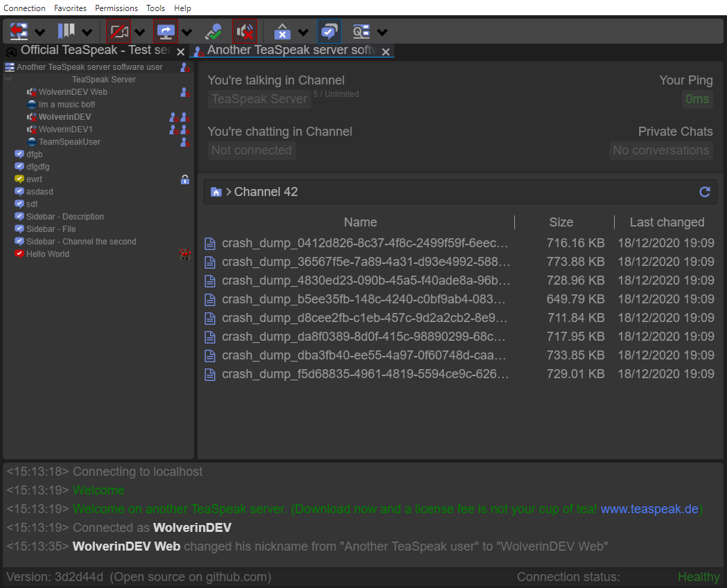Click the sdf channel icon
This screenshot has width=727, height=588.
tap(19, 204)
